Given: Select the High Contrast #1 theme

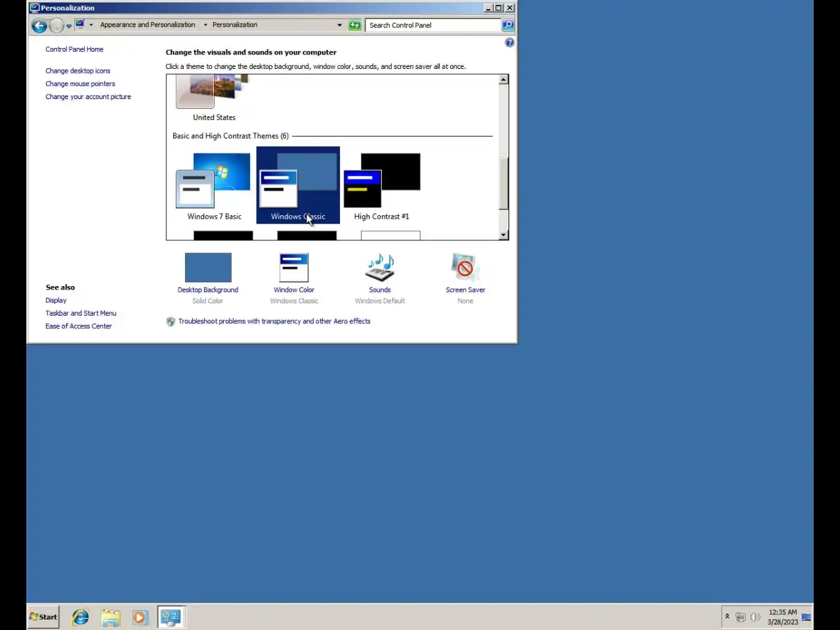Looking at the screenshot, I should coord(382,186).
